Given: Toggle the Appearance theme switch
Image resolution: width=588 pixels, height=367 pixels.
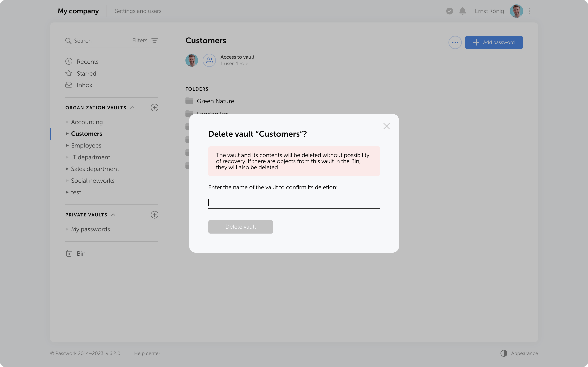Looking at the screenshot, I should coord(504,353).
